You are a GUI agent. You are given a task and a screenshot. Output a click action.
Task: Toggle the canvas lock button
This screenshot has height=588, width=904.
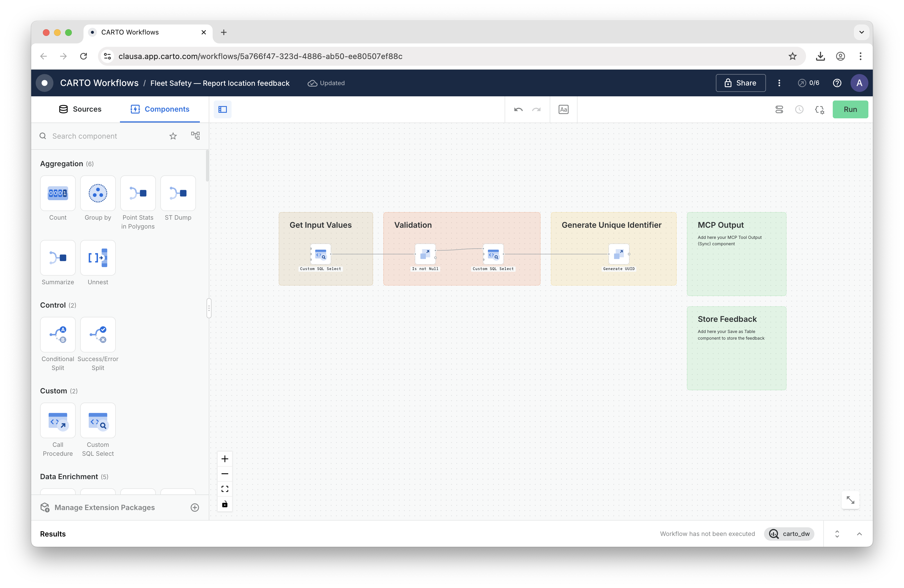(x=225, y=504)
